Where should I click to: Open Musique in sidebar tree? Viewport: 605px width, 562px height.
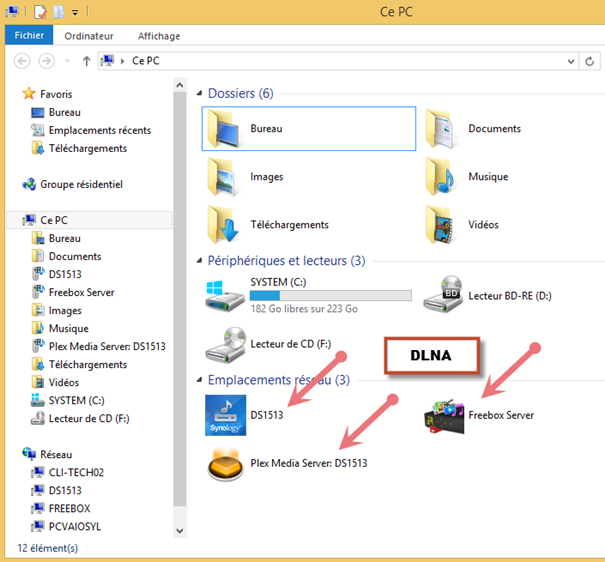(68, 329)
